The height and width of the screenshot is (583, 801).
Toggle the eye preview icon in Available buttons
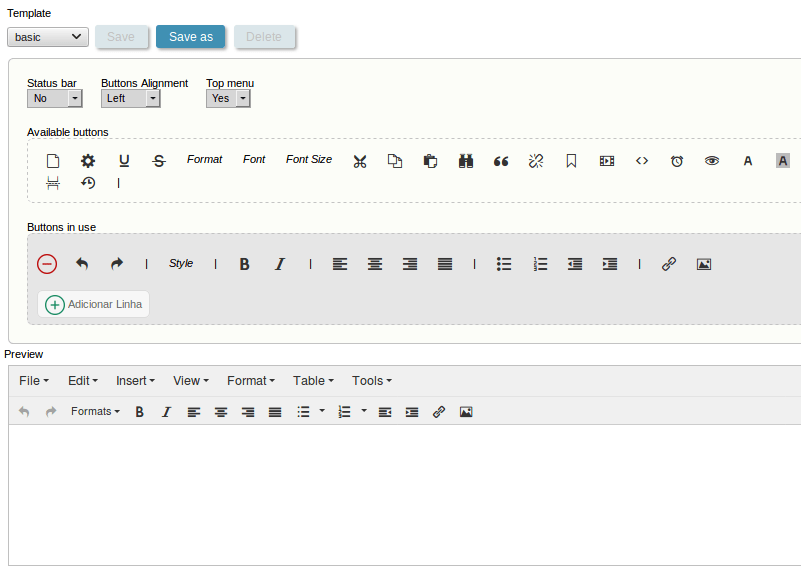[711, 160]
